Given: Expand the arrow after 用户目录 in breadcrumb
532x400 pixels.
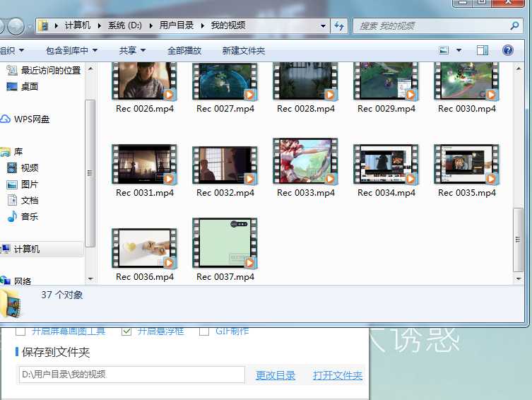Looking at the screenshot, I should [x=202, y=25].
